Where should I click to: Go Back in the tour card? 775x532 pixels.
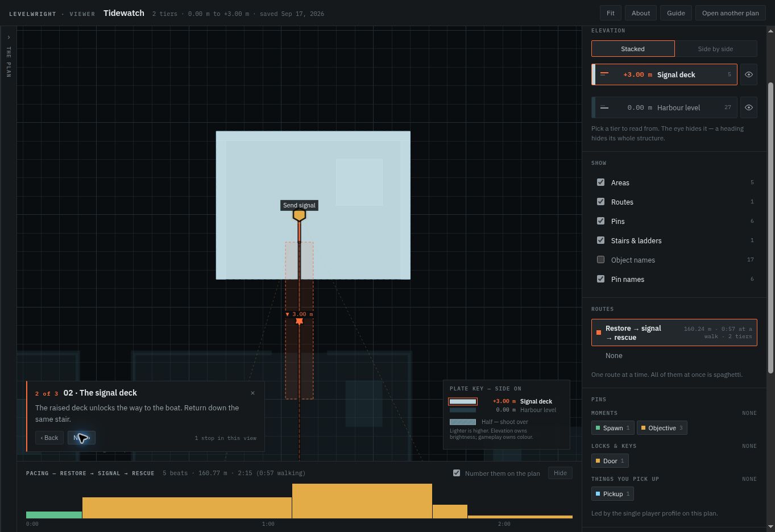click(49, 438)
